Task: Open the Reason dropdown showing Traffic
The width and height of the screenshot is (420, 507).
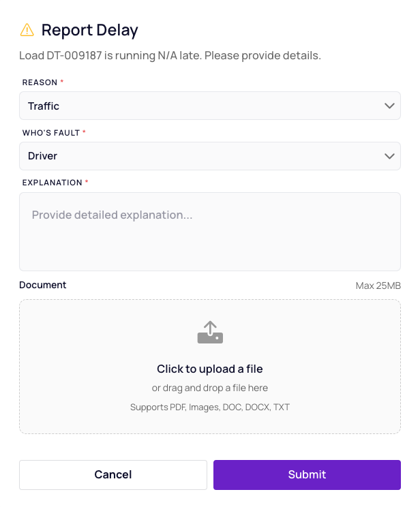Action: 210,106
